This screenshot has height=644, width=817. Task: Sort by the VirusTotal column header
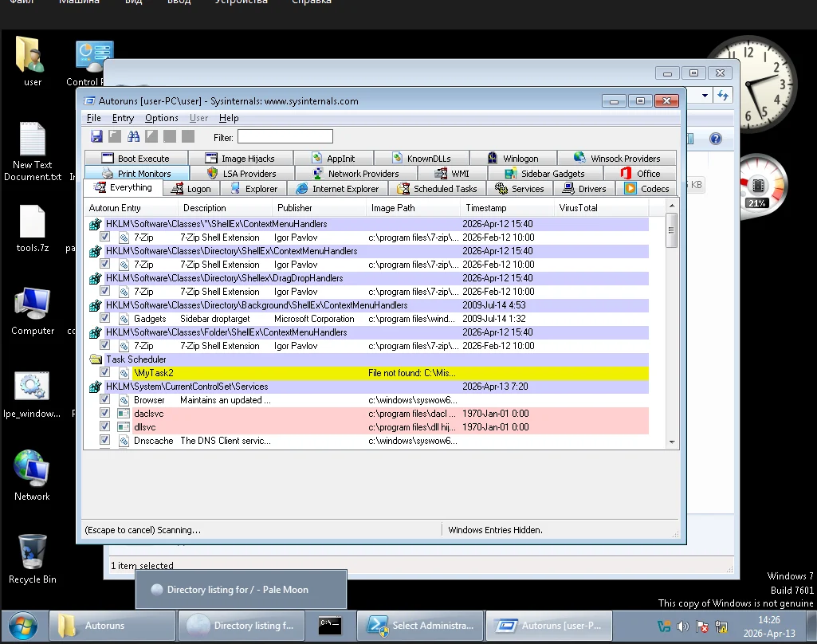602,208
